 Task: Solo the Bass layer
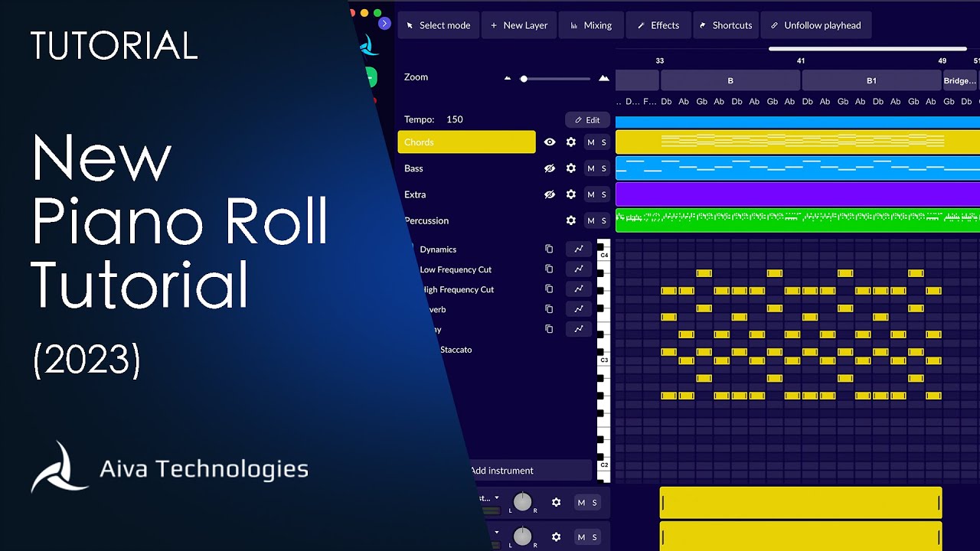point(603,168)
